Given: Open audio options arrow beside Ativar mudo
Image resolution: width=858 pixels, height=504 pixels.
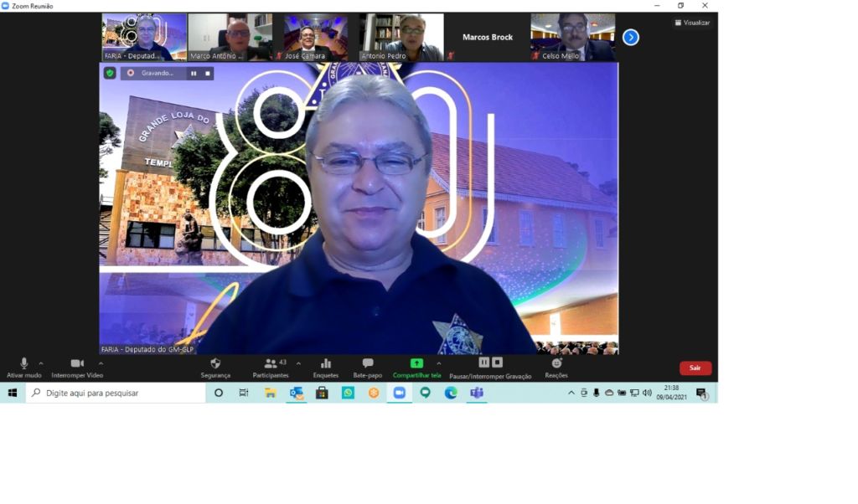Looking at the screenshot, I should coord(41,363).
